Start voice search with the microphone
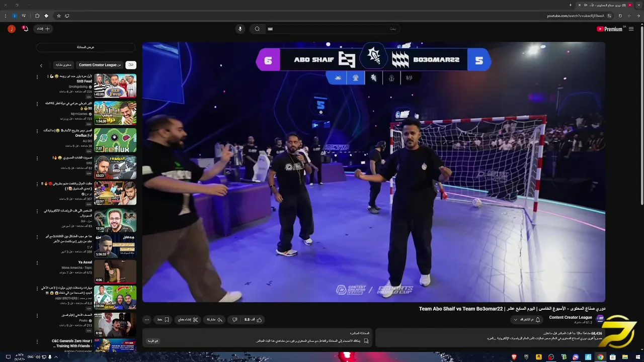Screen dimensions: 644x362 pos(240,29)
